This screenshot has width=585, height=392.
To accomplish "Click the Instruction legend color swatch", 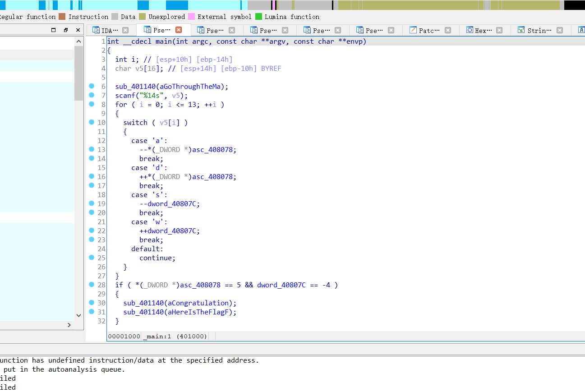I will point(62,17).
